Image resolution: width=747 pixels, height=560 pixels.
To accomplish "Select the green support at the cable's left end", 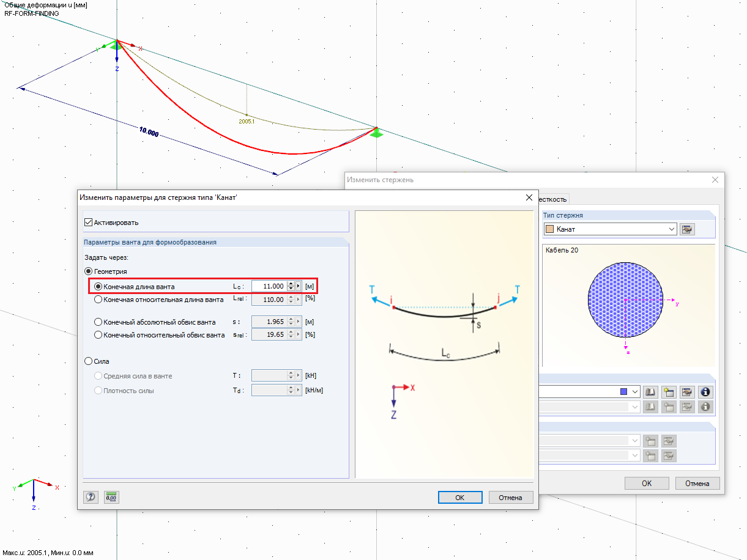I will [117, 45].
